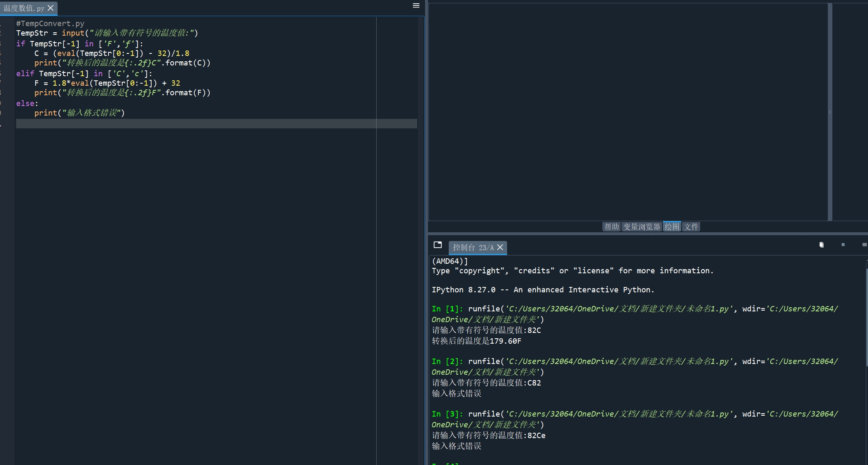Select the 控制台 23/A console tab
Viewport: 868px width, 465px height.
473,248
